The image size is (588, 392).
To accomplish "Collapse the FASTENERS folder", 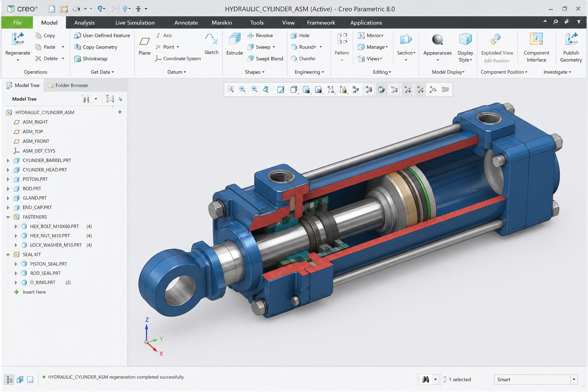I will click(x=8, y=217).
